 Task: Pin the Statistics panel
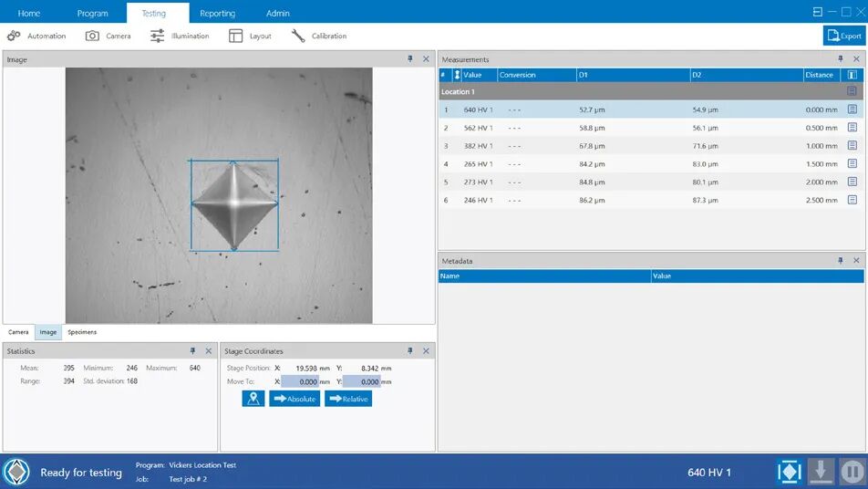192,350
